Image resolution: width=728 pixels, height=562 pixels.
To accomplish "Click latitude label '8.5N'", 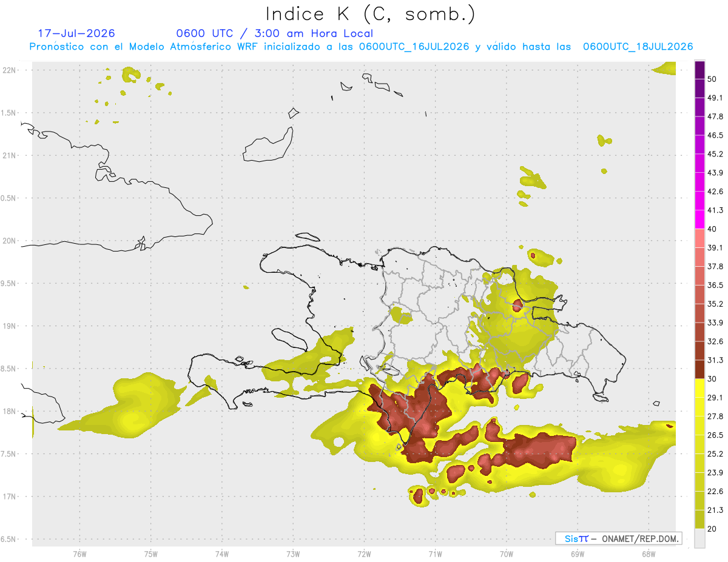I will (9, 369).
